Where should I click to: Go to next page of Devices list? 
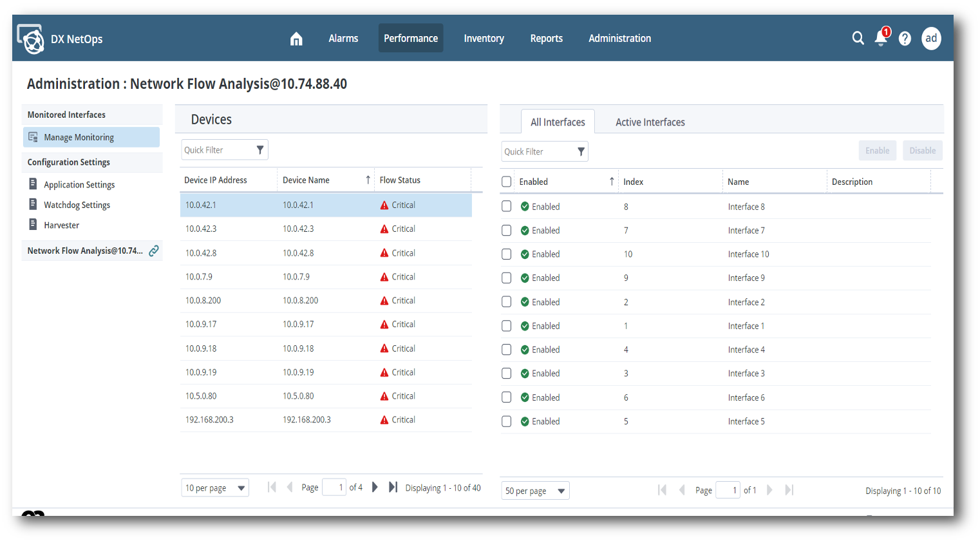(x=375, y=488)
